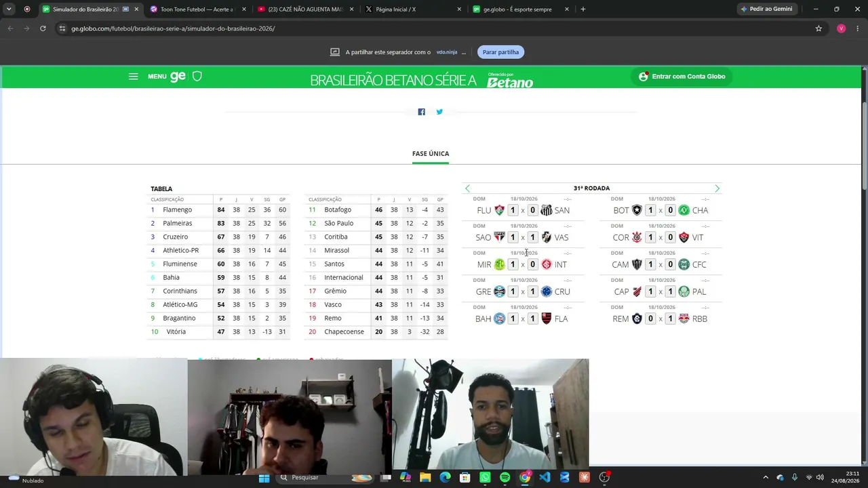Open the hamburger MENU icon
The width and height of the screenshot is (868, 488).
pos(133,77)
